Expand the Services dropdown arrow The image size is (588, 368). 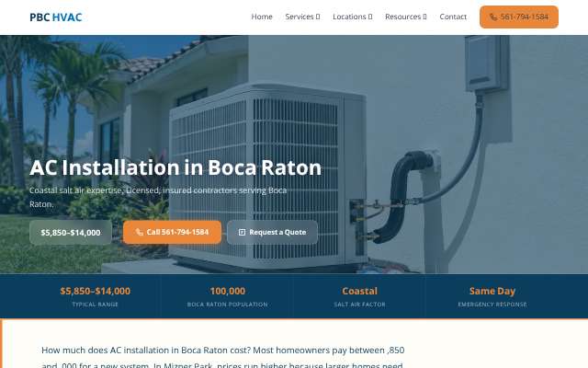tap(318, 17)
